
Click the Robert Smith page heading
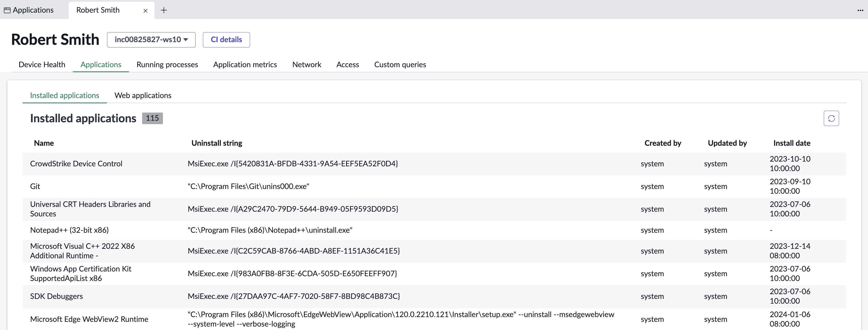55,40
